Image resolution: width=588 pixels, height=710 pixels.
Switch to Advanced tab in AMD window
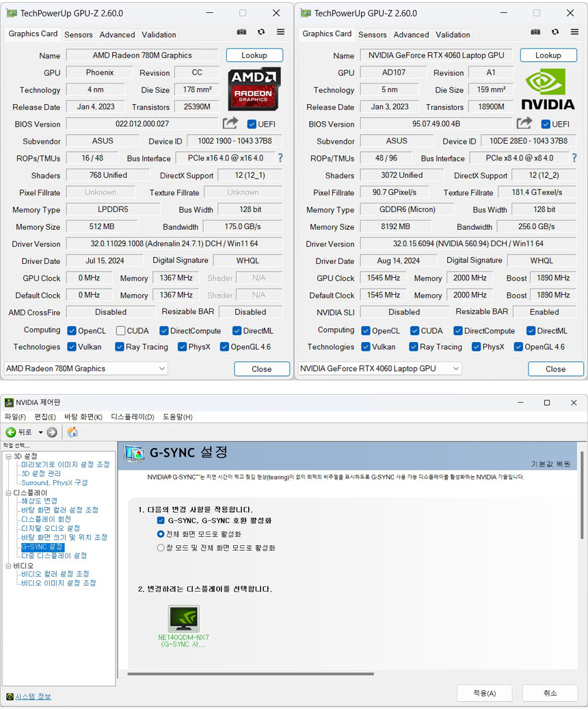tap(117, 35)
